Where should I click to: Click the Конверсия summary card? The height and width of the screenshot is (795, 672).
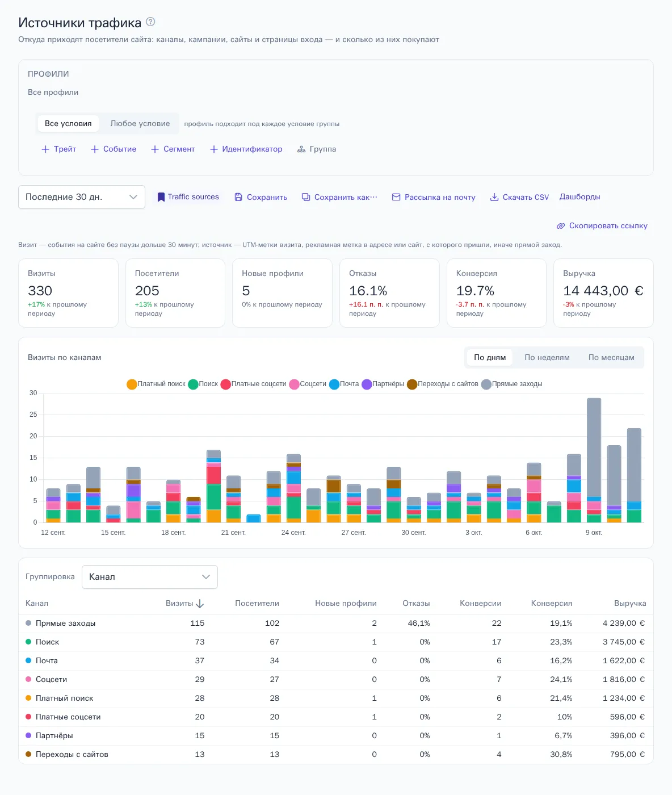(497, 293)
